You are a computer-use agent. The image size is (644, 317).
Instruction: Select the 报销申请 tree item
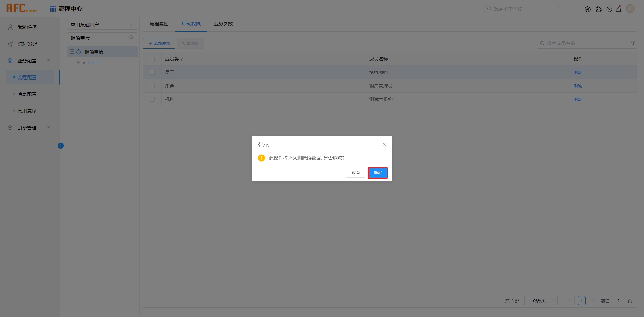(94, 52)
